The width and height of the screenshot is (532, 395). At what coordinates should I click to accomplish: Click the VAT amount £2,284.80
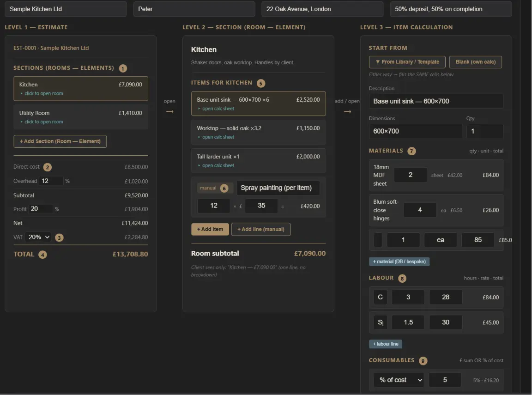coord(136,237)
